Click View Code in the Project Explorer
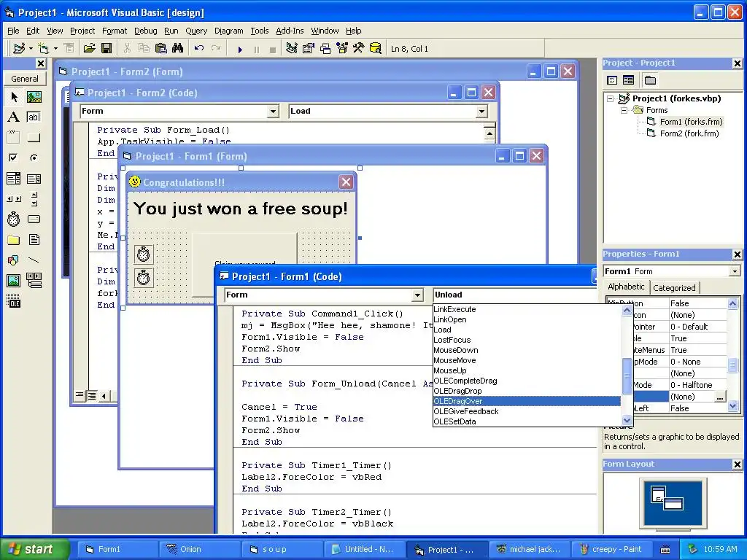Image resolution: width=747 pixels, height=560 pixels. [612, 80]
